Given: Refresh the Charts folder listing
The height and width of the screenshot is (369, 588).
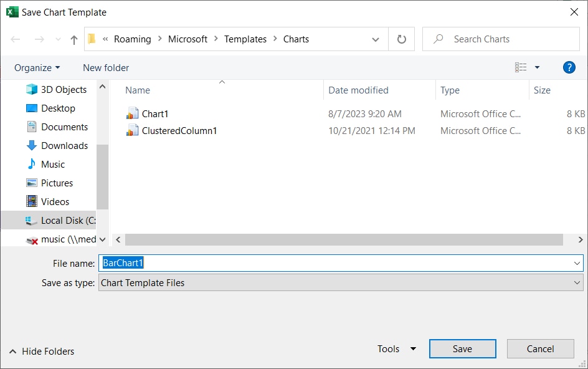Looking at the screenshot, I should point(402,39).
